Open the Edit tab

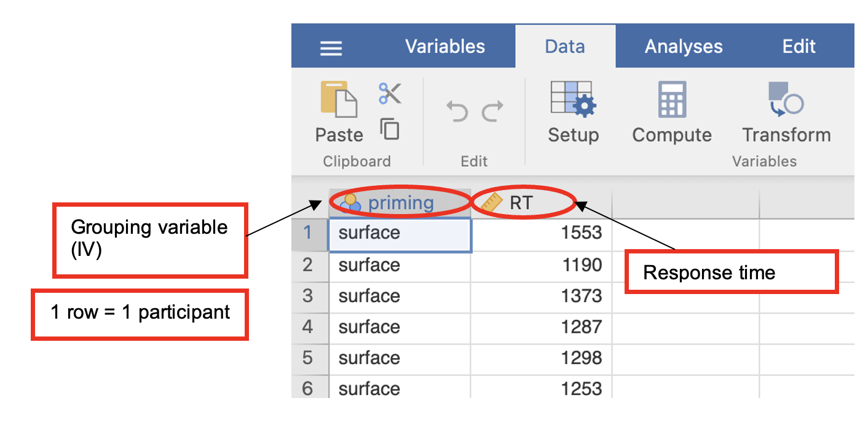[799, 47]
